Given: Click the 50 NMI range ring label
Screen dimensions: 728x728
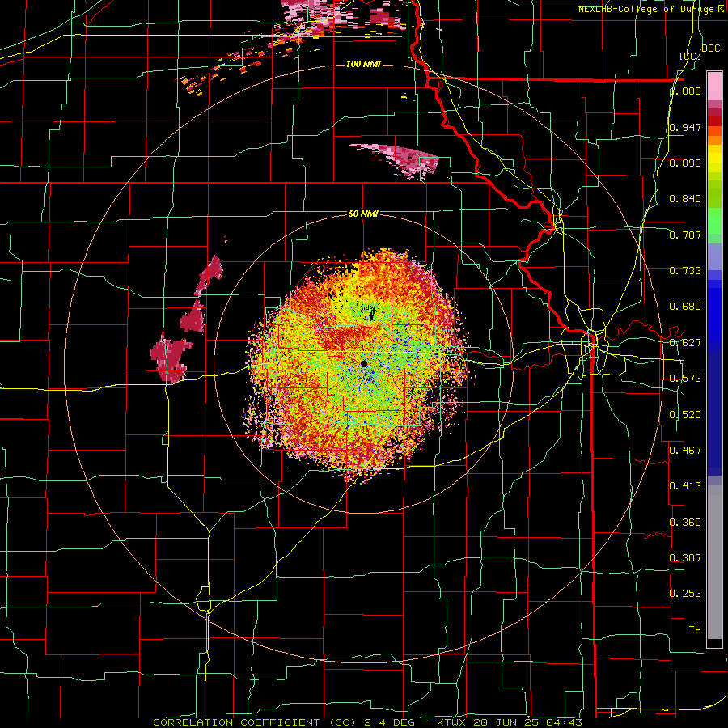Looking at the screenshot, I should pos(363,214).
